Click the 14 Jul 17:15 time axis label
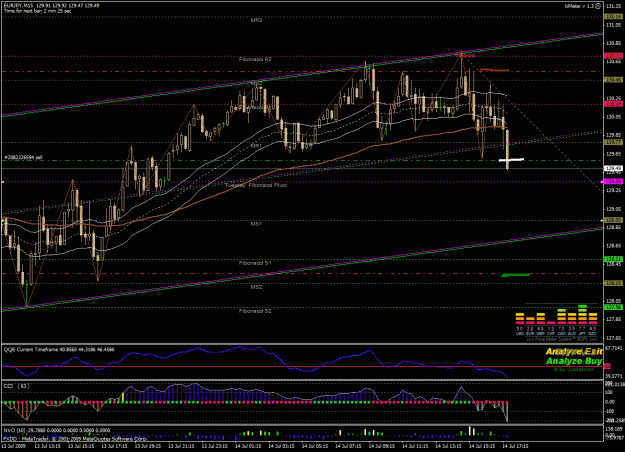This screenshot has width=625, height=452. (515, 446)
